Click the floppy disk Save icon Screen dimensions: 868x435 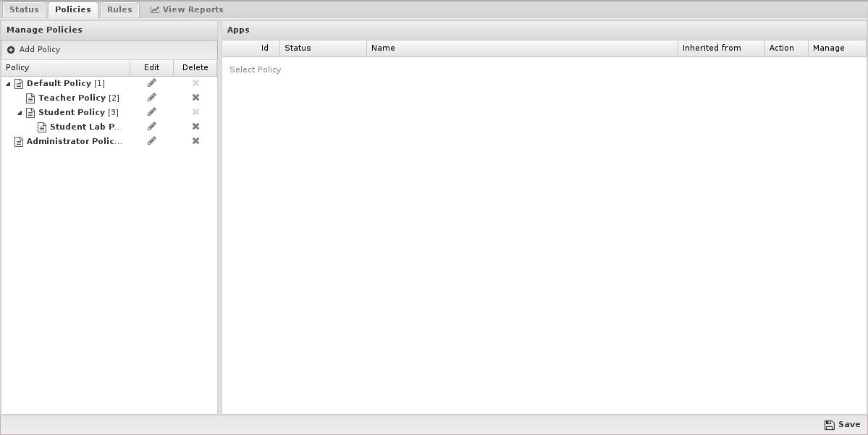(x=829, y=424)
